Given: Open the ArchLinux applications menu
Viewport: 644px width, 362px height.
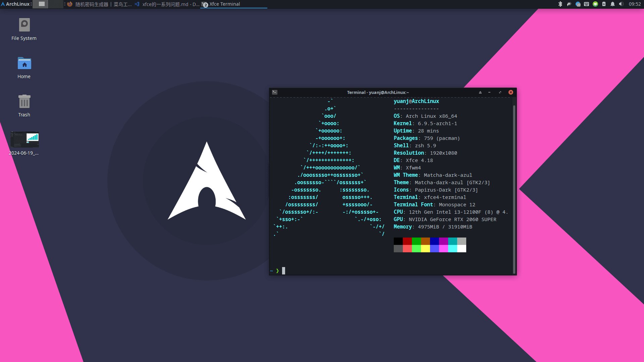Looking at the screenshot, I should 15,4.
